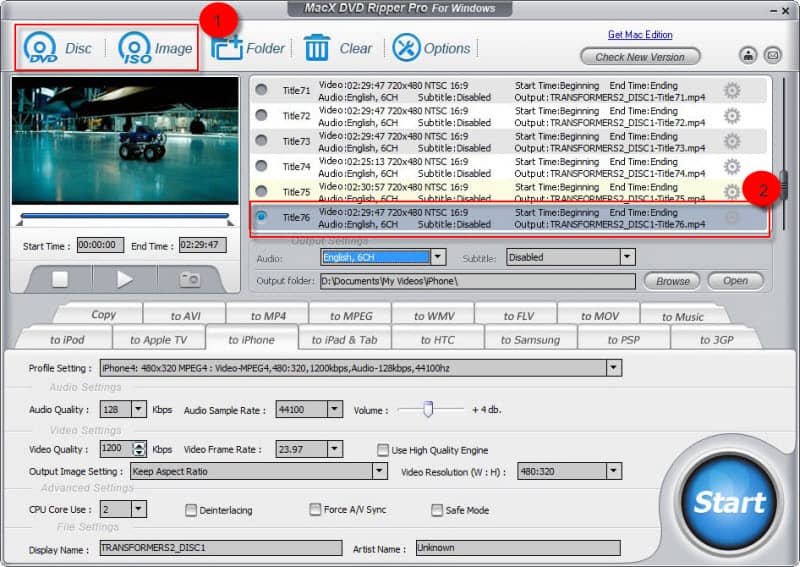Image resolution: width=800 pixels, height=567 pixels.
Task: Switch to the to 3GP tab
Action: (x=716, y=339)
